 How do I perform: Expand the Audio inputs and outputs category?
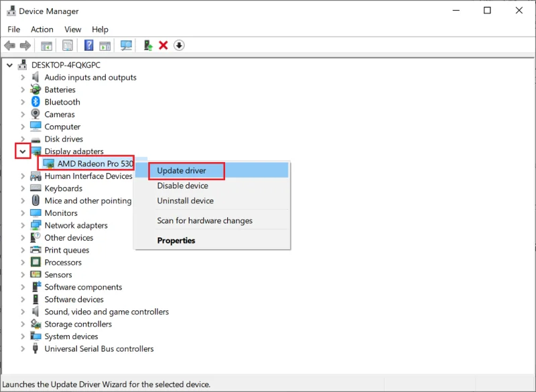click(x=23, y=77)
